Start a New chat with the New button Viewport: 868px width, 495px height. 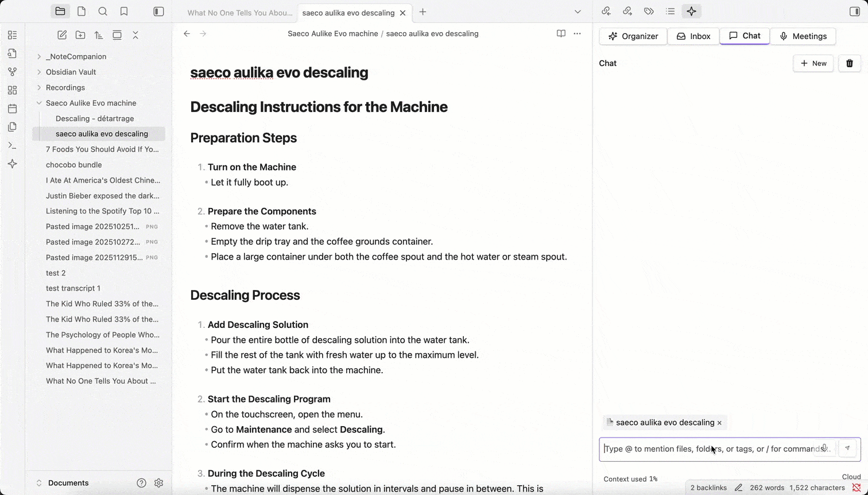(x=813, y=63)
